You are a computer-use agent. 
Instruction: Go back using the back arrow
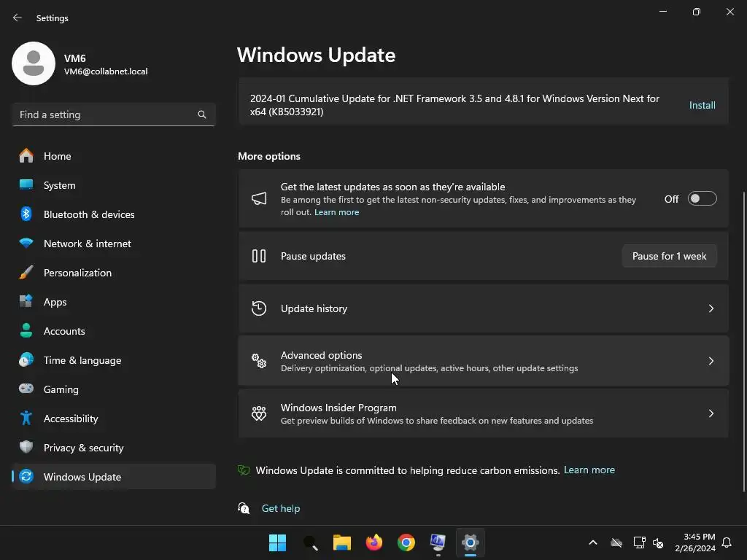pyautogui.click(x=18, y=17)
